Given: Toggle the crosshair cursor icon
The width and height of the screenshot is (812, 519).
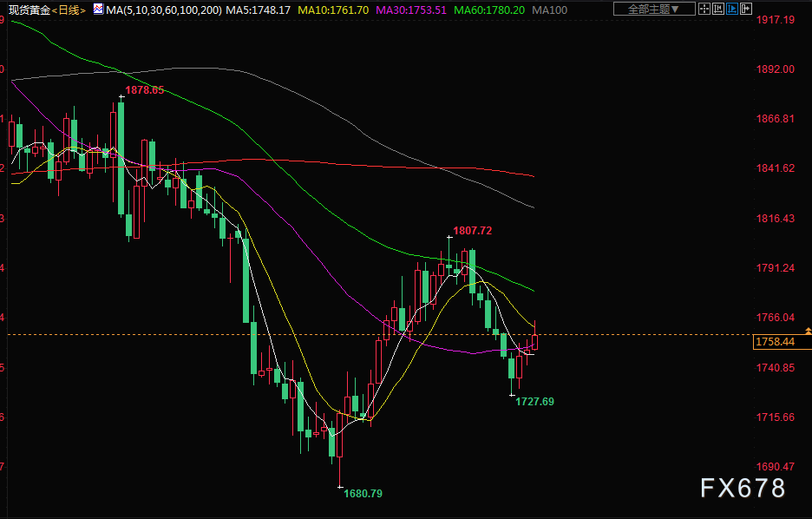Looking at the screenshot, I should [x=704, y=9].
